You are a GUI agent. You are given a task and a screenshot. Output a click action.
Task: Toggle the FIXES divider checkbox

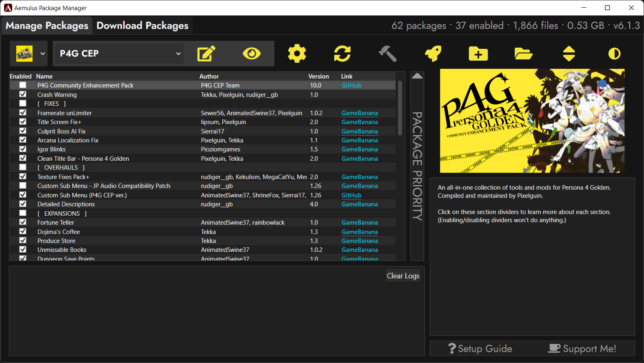23,103
